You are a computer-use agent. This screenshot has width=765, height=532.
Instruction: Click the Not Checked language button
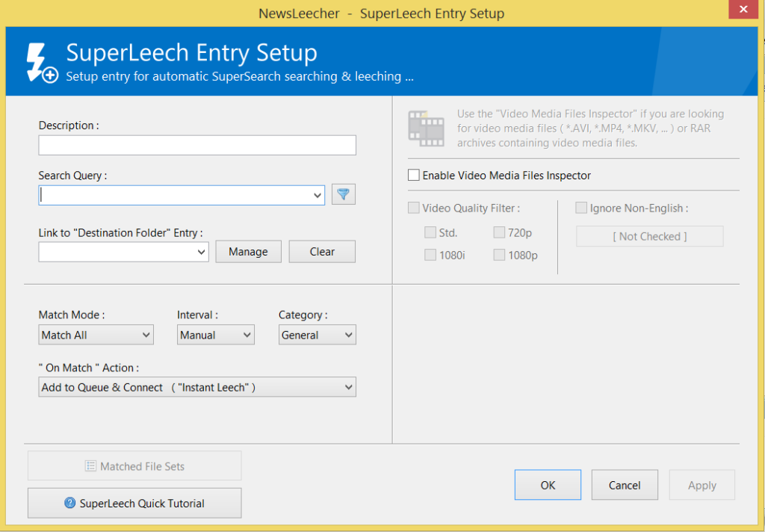(x=649, y=236)
